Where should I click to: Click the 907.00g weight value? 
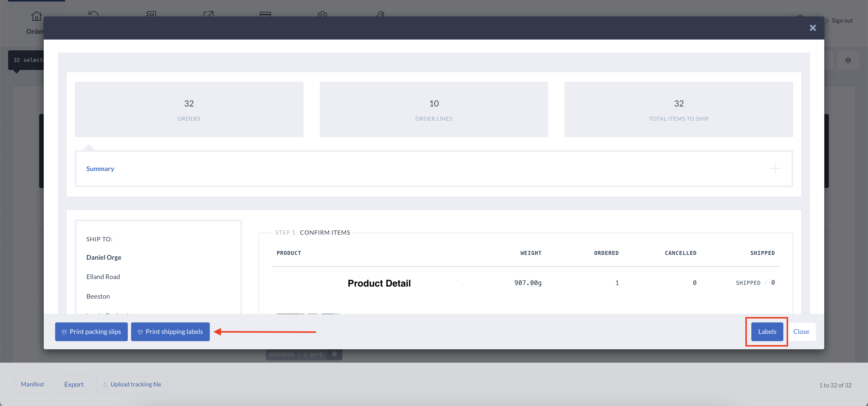tap(528, 283)
